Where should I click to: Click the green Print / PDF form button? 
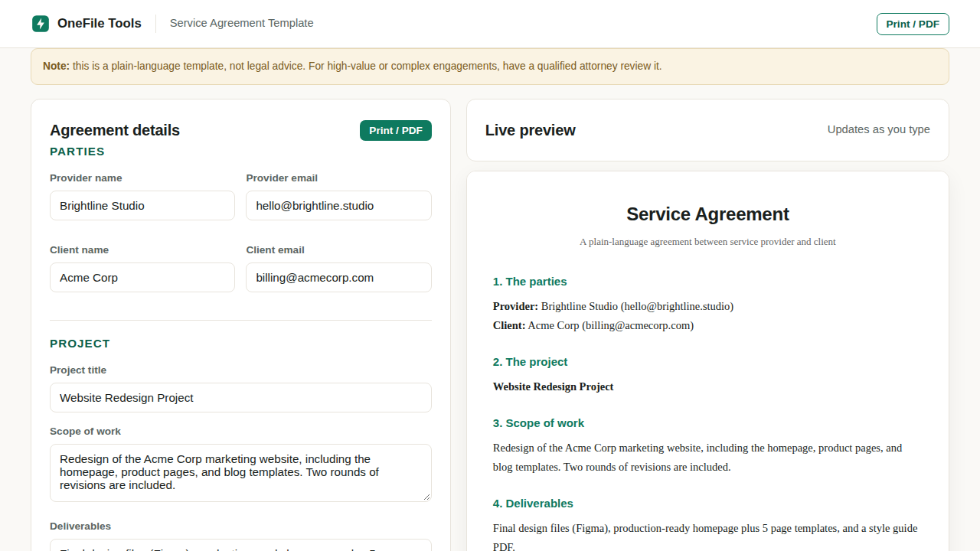pyautogui.click(x=396, y=130)
